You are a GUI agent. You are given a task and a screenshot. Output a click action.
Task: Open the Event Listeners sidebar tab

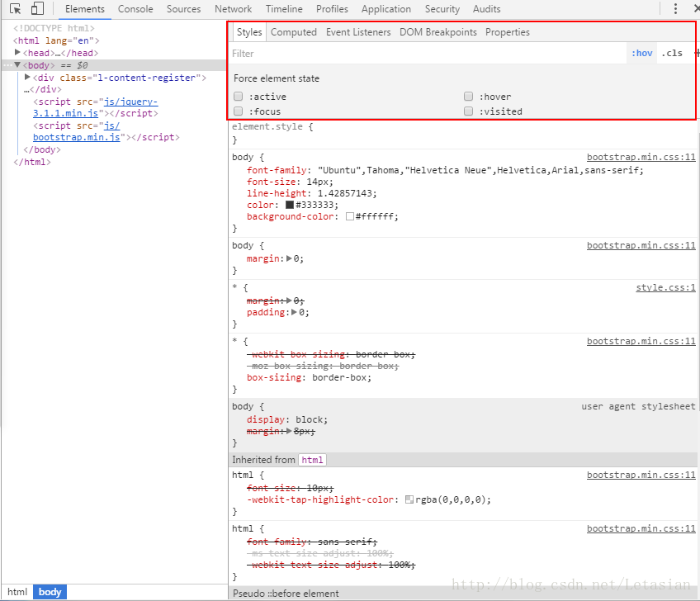[358, 32]
